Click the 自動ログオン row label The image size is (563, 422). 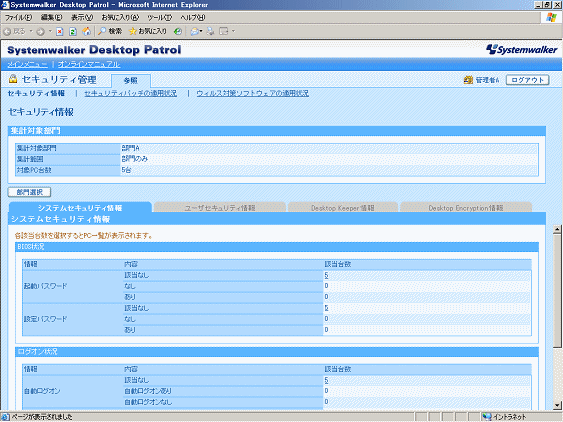click(42, 391)
